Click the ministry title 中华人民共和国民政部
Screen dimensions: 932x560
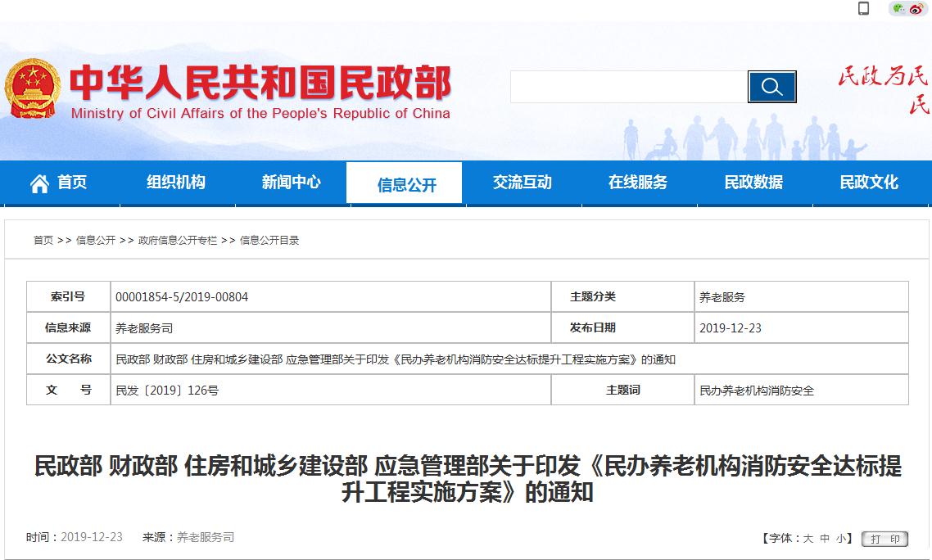[260, 82]
